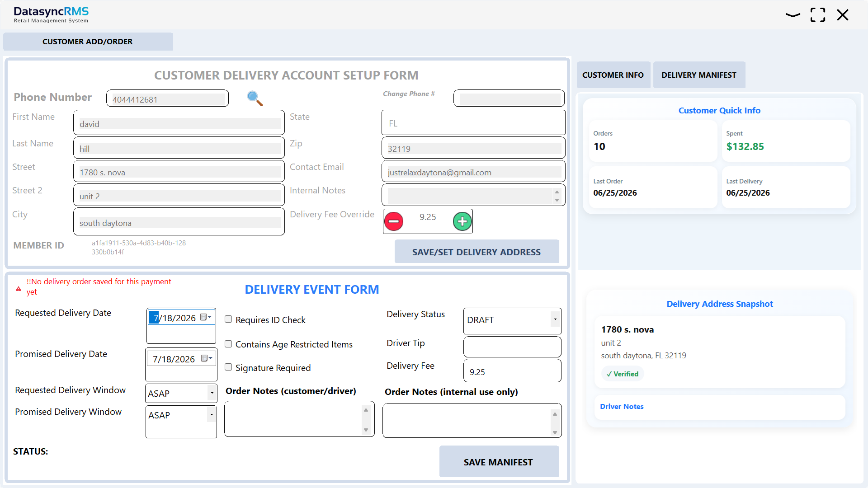Edit the Street address field
The image size is (868, 488).
coord(179,172)
